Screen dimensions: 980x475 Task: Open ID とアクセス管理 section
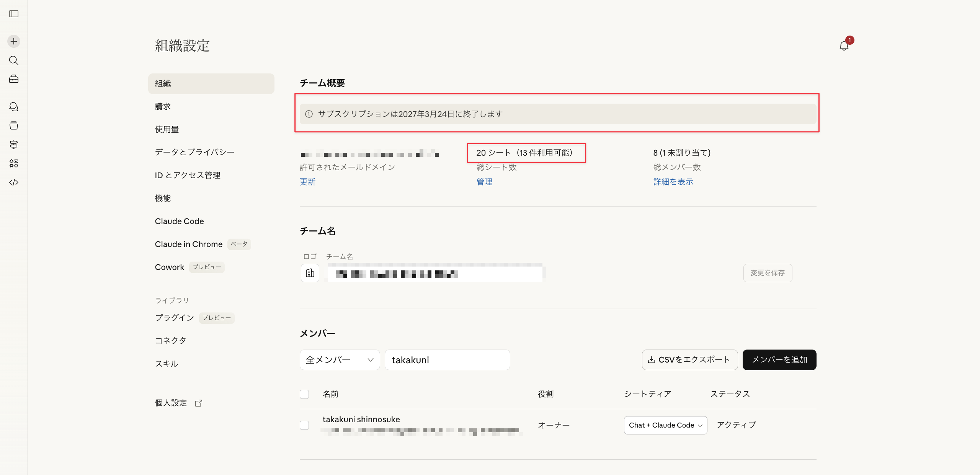188,176
